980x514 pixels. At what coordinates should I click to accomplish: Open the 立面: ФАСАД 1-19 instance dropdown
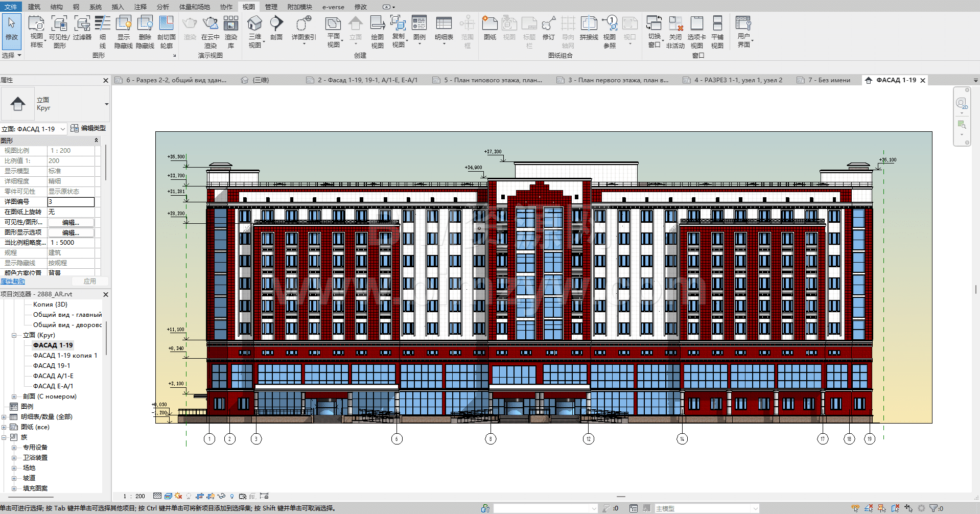click(x=34, y=129)
